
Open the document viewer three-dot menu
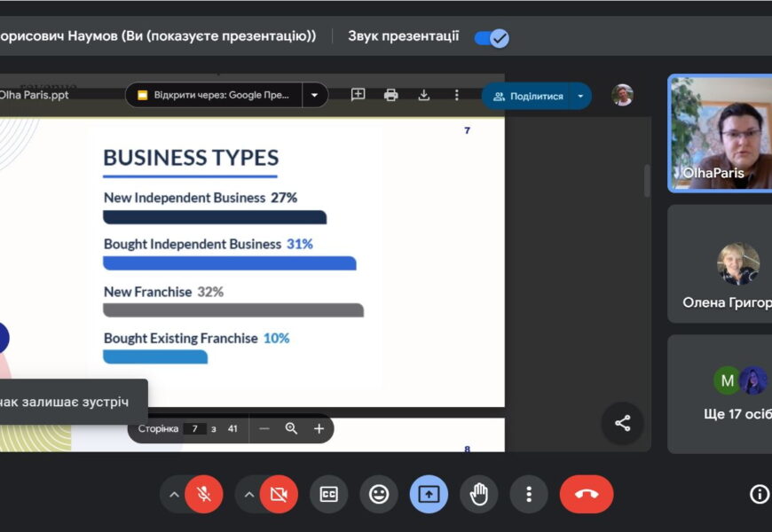tap(457, 95)
